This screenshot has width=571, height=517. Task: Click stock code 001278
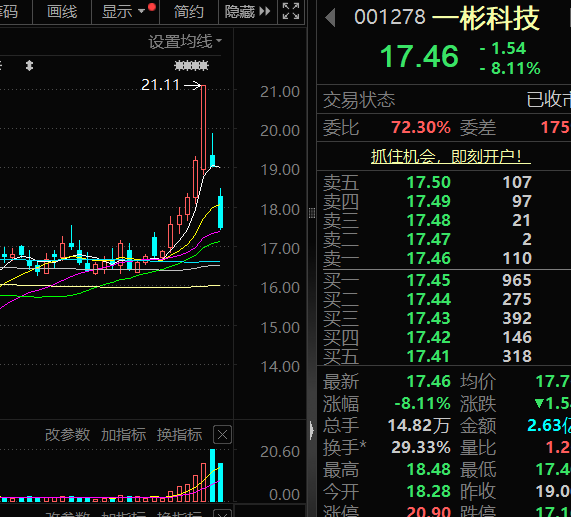[390, 17]
